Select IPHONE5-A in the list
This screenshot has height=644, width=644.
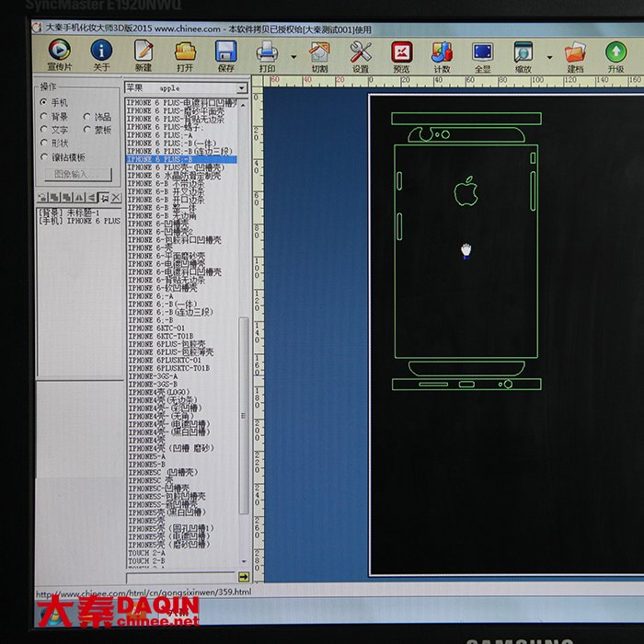pyautogui.click(x=147, y=456)
